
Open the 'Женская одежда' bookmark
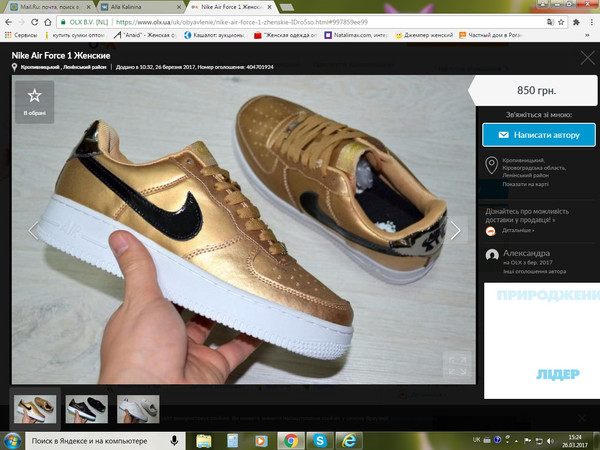[x=286, y=35]
